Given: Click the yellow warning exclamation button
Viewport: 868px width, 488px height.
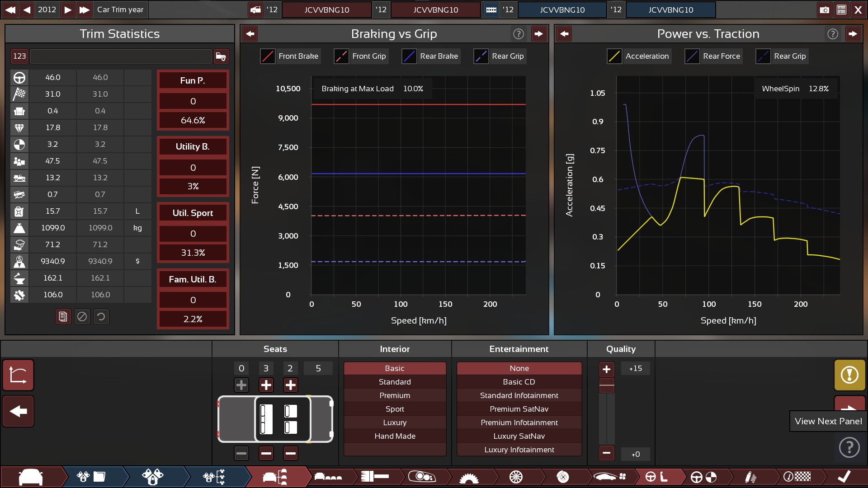Looking at the screenshot, I should (849, 375).
